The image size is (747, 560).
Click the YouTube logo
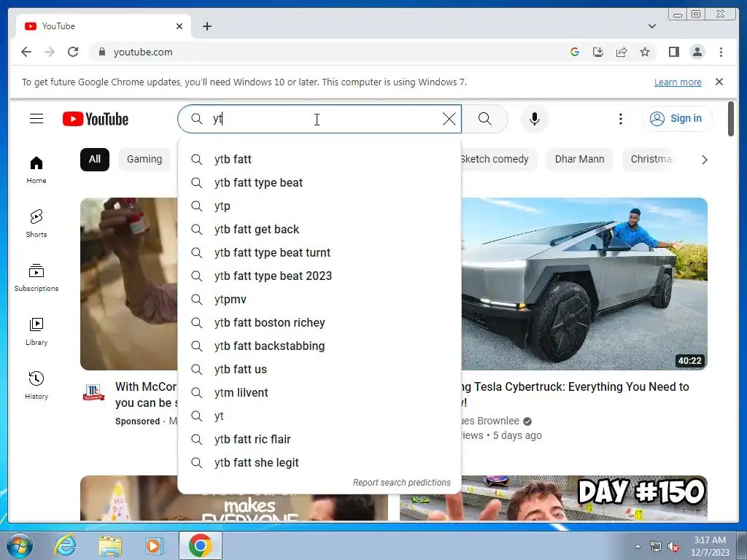click(96, 119)
